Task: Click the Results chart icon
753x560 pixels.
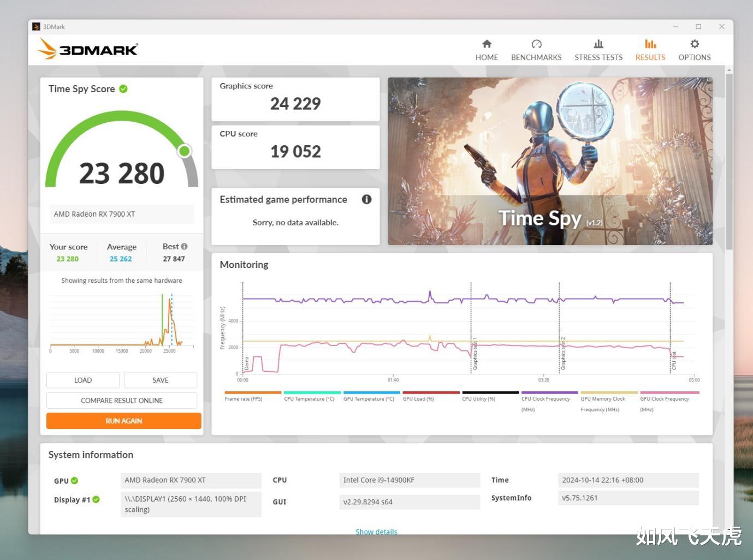Action: coord(650,44)
